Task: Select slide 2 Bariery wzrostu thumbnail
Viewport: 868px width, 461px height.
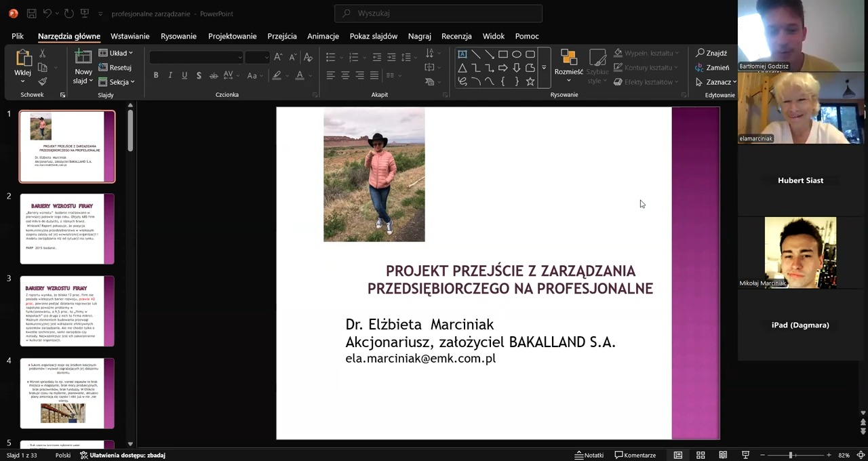Action: point(67,229)
